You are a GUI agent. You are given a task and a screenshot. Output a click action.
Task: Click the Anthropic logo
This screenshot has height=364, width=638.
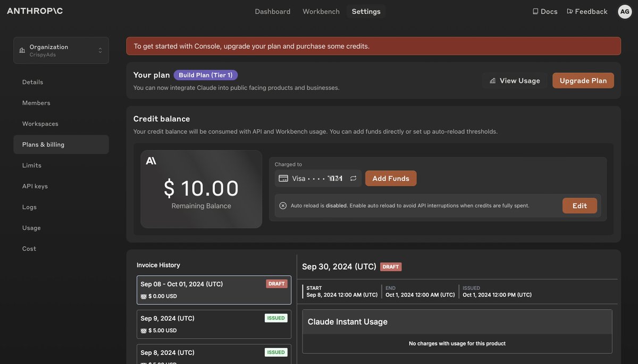[35, 11]
